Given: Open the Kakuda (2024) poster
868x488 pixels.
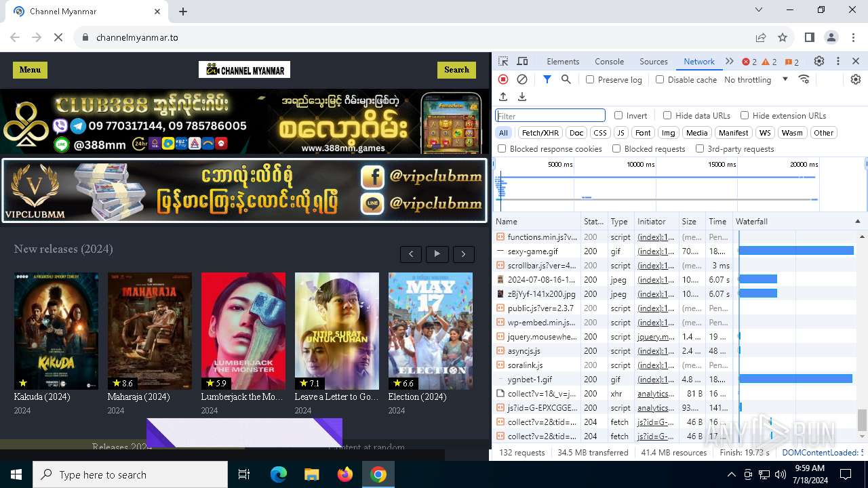Looking at the screenshot, I should click(x=56, y=331).
